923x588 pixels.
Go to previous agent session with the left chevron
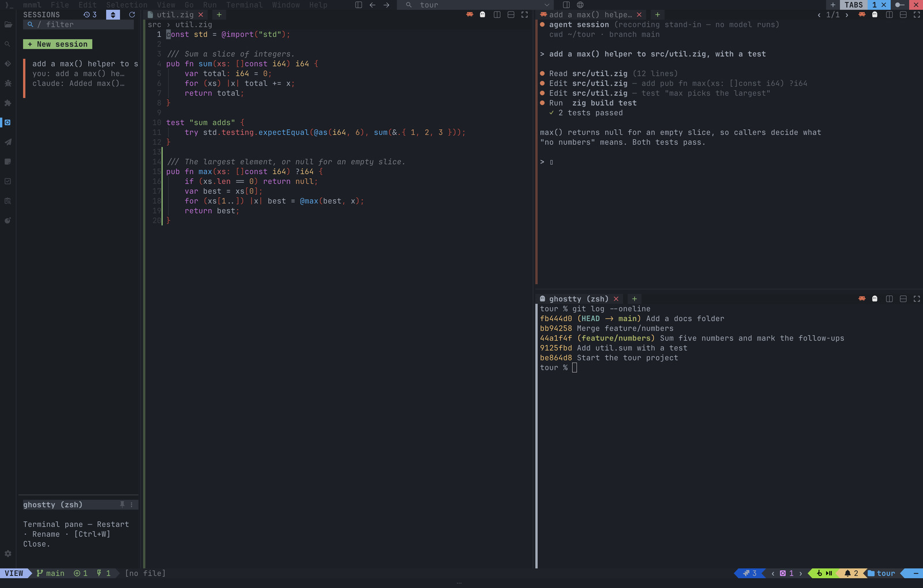click(819, 14)
